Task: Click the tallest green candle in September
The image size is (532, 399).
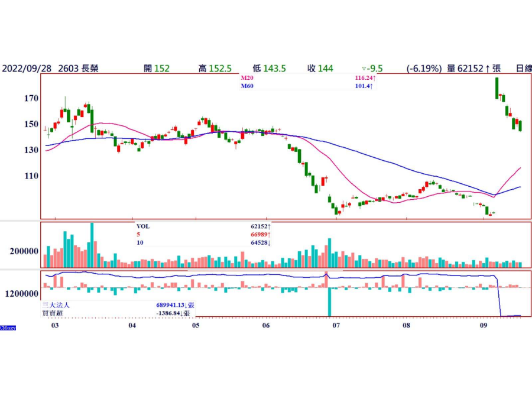Action: tap(497, 87)
